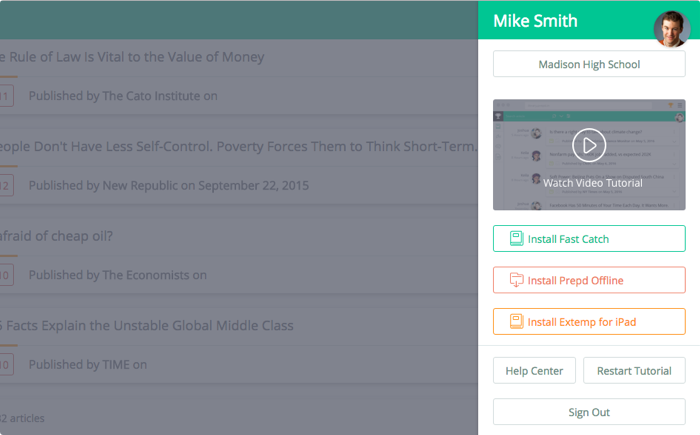
Task: Open the video tutorial thumbnail
Action: click(x=589, y=155)
